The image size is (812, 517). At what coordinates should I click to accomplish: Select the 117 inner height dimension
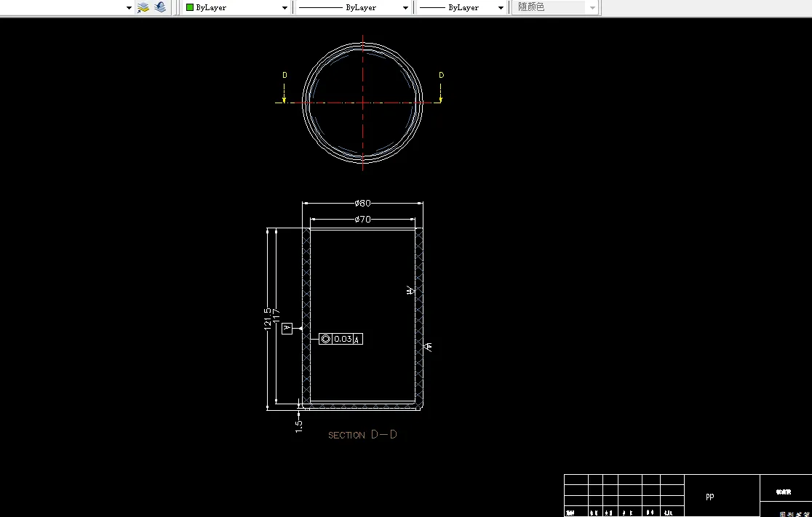pos(276,315)
